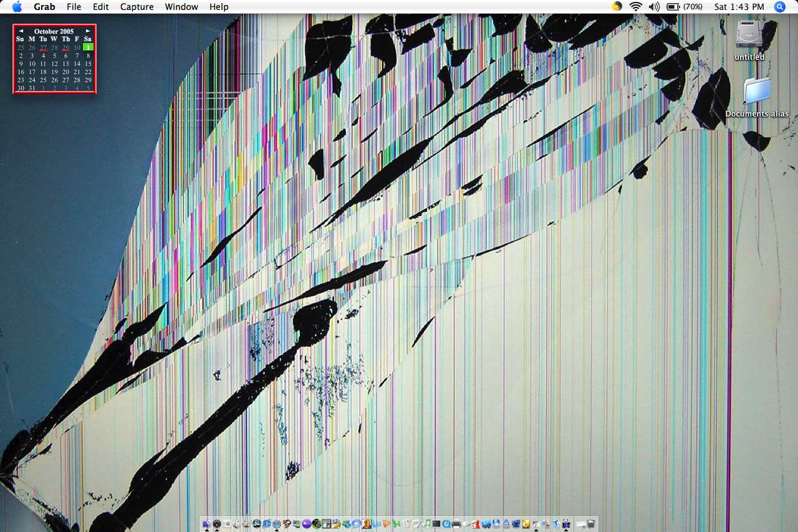Open the Apple menu
This screenshot has width=798, height=532.
17,7
